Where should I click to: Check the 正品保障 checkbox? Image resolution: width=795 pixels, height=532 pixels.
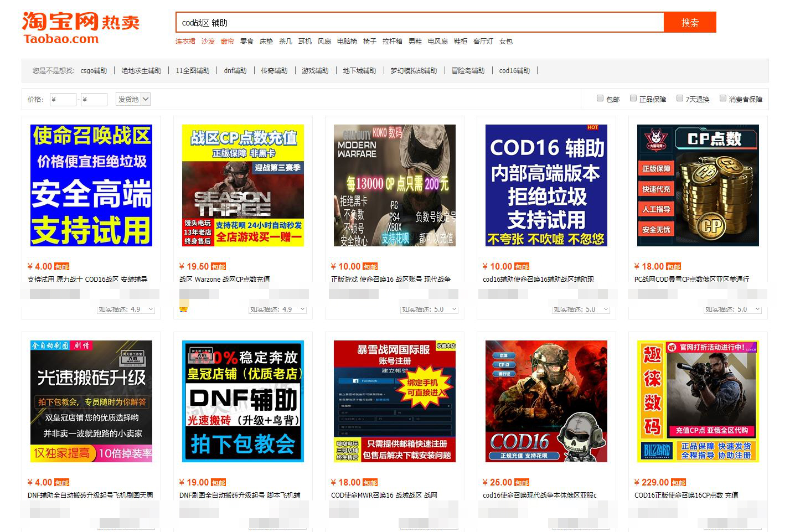click(633, 99)
